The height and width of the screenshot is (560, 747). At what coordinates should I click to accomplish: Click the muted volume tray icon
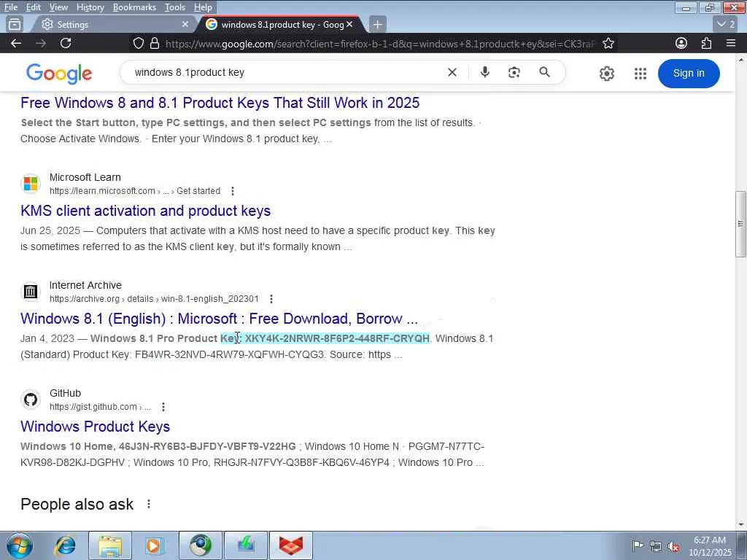point(673,547)
